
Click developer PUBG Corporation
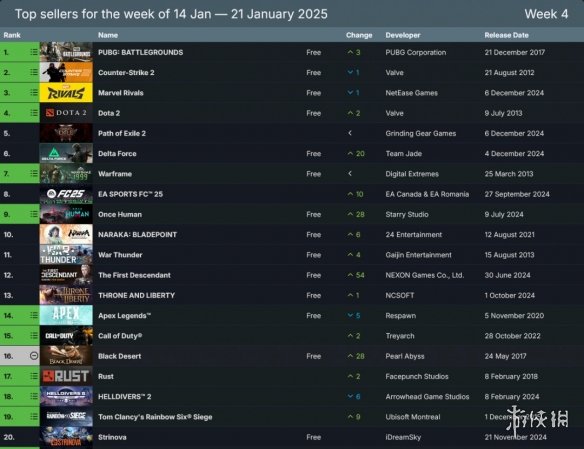tap(416, 52)
